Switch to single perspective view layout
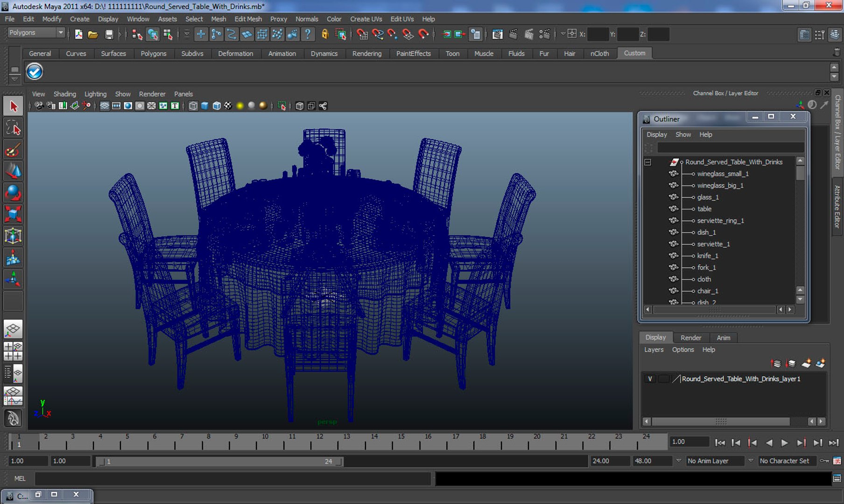 (x=13, y=329)
